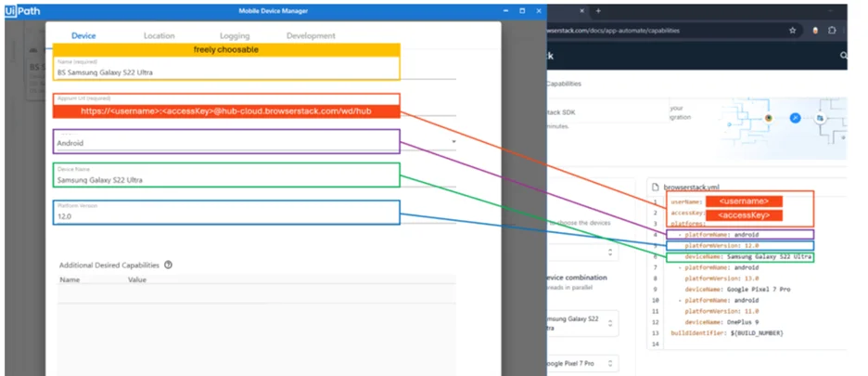Image resolution: width=868 pixels, height=376 pixels.
Task: Click the file icon beside browserstack.yml
Action: 657,188
